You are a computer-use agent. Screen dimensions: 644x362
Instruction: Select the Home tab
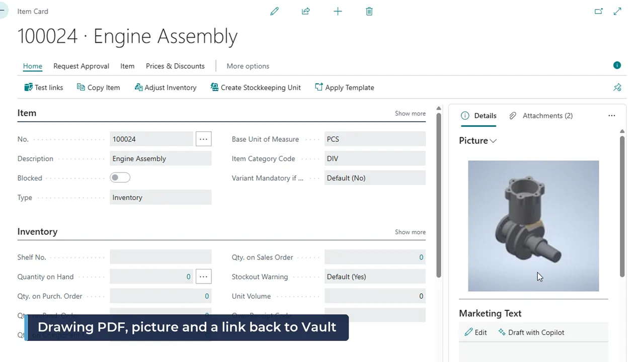pyautogui.click(x=33, y=66)
